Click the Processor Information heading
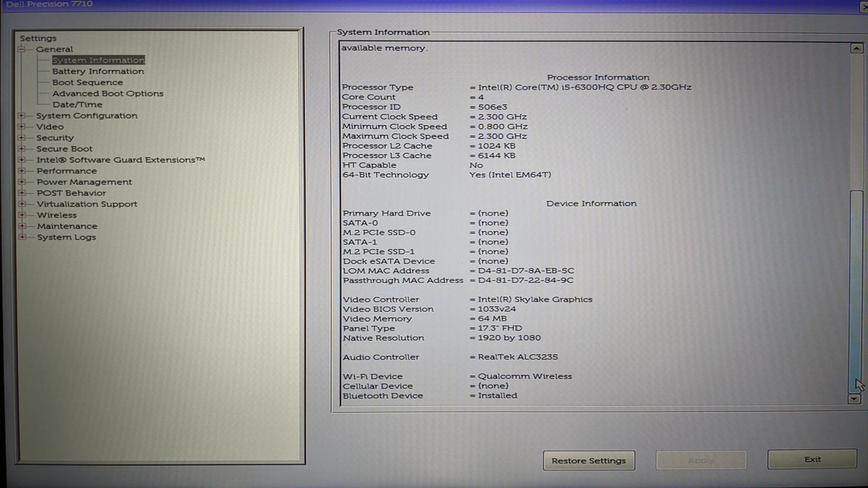This screenshot has width=868, height=488. pyautogui.click(x=598, y=78)
